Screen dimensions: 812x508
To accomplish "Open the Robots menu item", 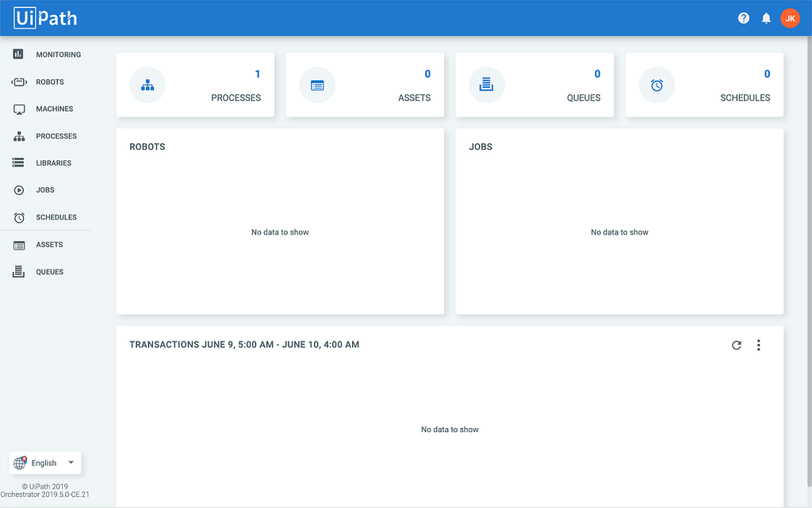I will 50,82.
